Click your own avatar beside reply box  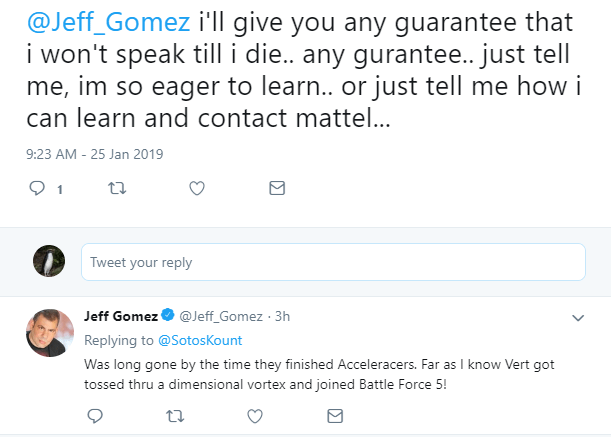[49, 261]
